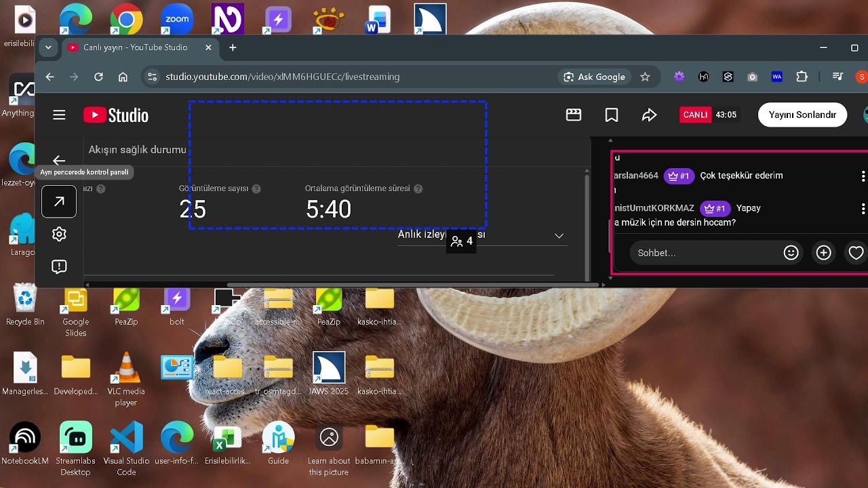Reload the page in Chrome toolbar

coord(98,77)
